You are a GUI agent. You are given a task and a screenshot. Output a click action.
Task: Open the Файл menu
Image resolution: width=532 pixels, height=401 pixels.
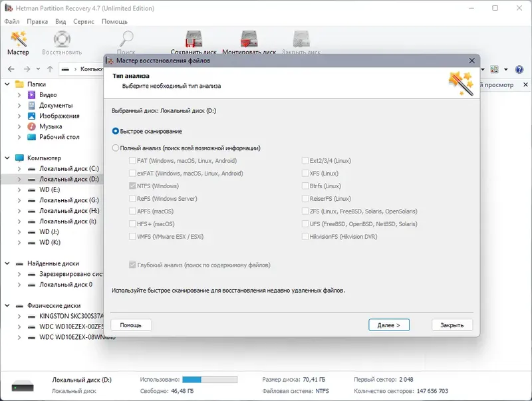point(12,21)
